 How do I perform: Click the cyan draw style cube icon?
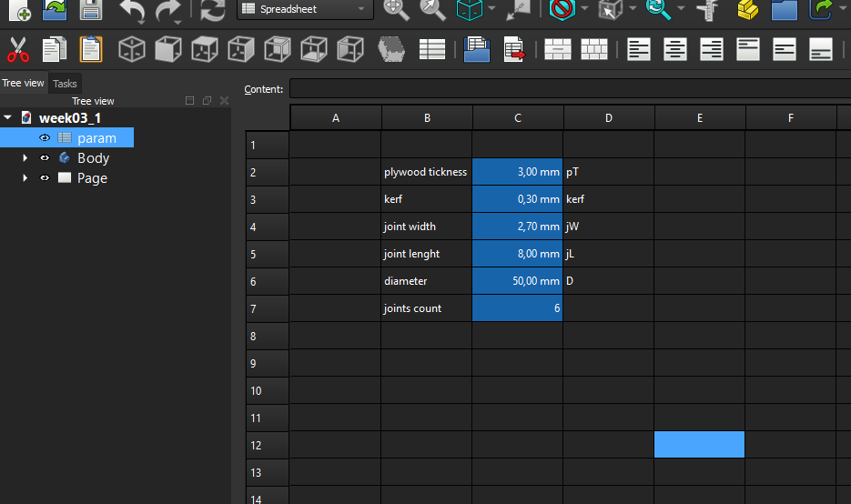click(470, 9)
